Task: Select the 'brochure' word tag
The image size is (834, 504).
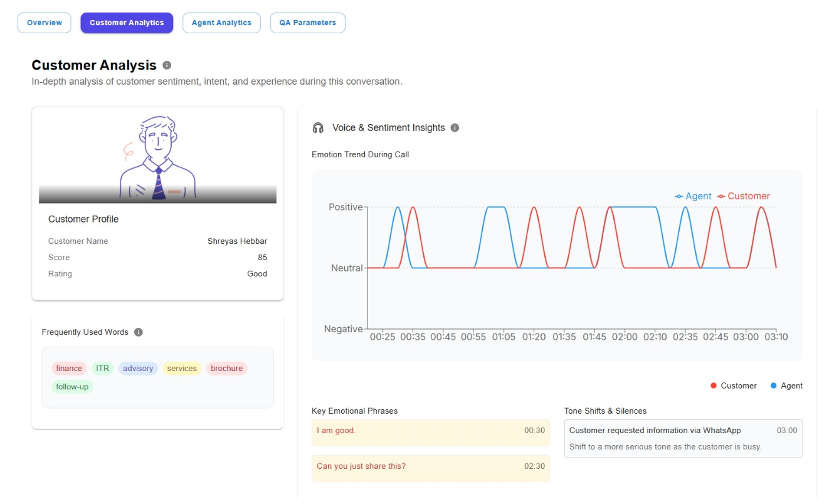Action: 226,369
